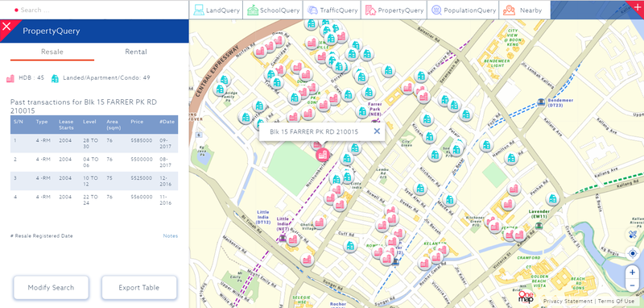Click the pink HDB marker near Sungei Rd
644x308 pixels.
pos(307,260)
